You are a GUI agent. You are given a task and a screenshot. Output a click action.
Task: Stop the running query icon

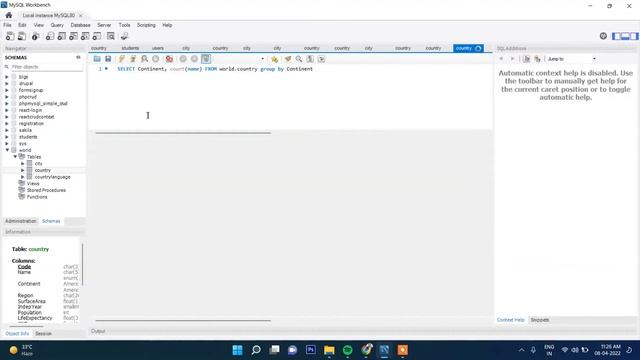pos(156,59)
